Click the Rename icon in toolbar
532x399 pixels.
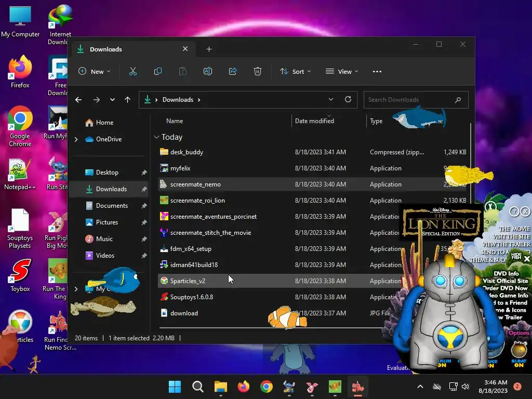(x=208, y=72)
